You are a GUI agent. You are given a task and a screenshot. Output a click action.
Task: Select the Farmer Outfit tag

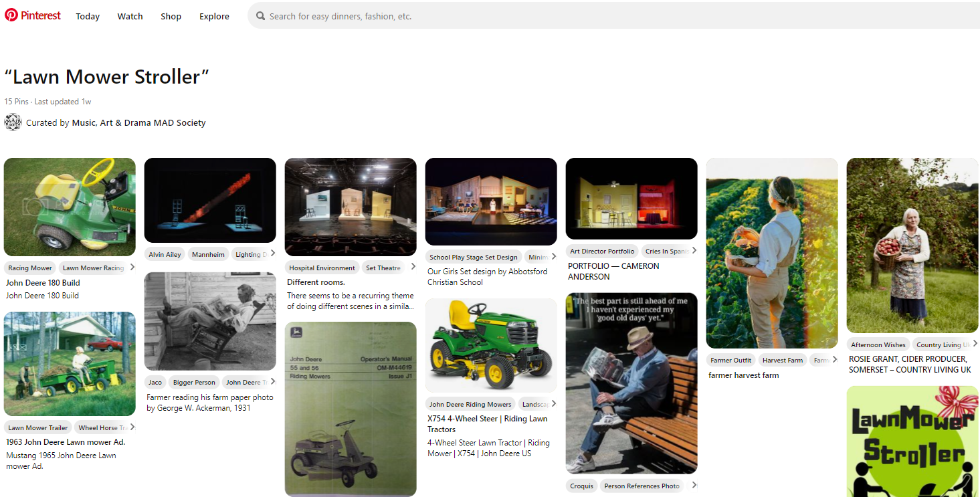(x=730, y=360)
